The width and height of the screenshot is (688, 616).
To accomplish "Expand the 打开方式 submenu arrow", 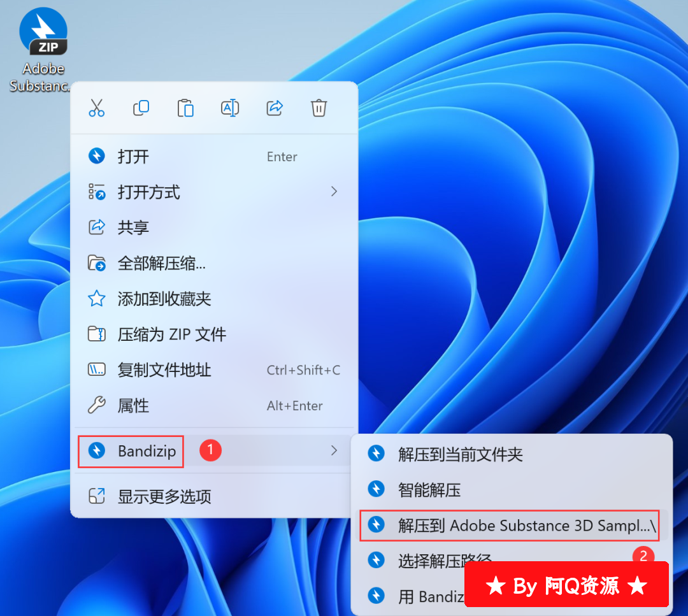I will click(334, 192).
